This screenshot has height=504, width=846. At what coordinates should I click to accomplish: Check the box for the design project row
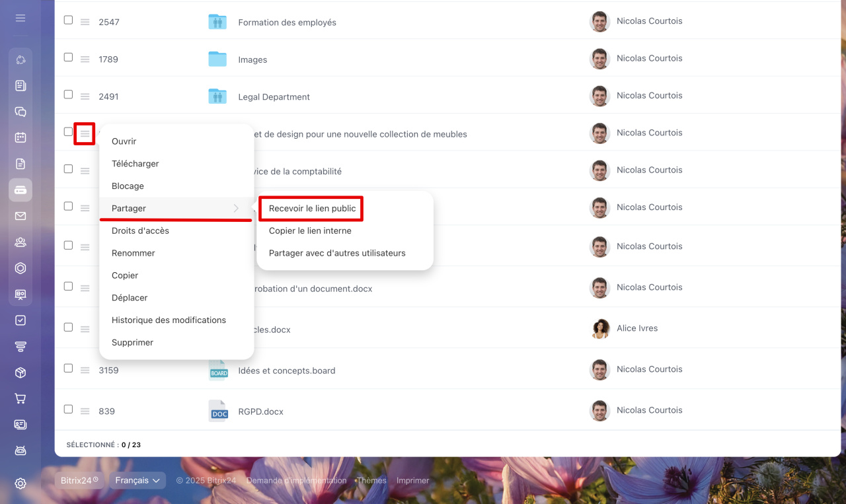[68, 131]
